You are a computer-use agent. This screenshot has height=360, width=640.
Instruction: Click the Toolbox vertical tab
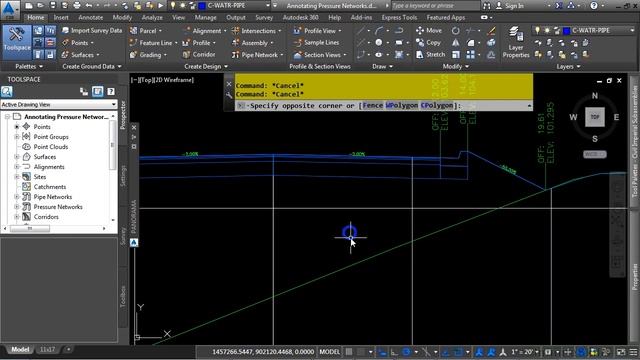123,297
